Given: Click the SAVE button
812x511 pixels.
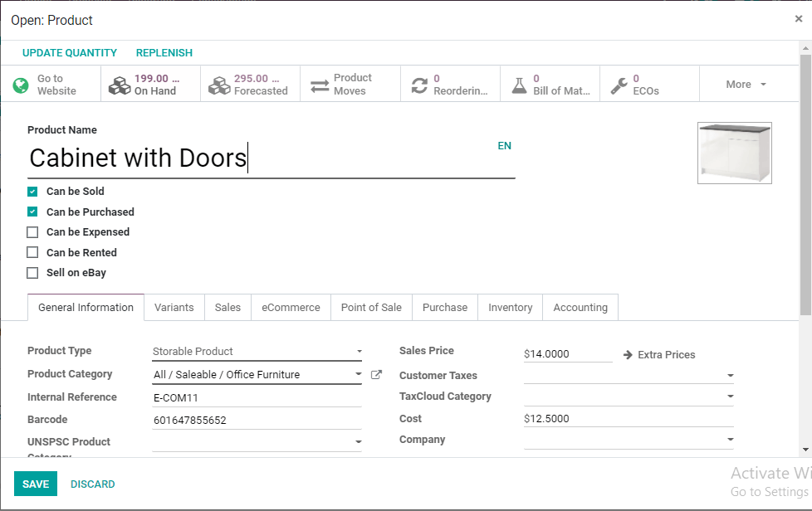Looking at the screenshot, I should (x=36, y=484).
